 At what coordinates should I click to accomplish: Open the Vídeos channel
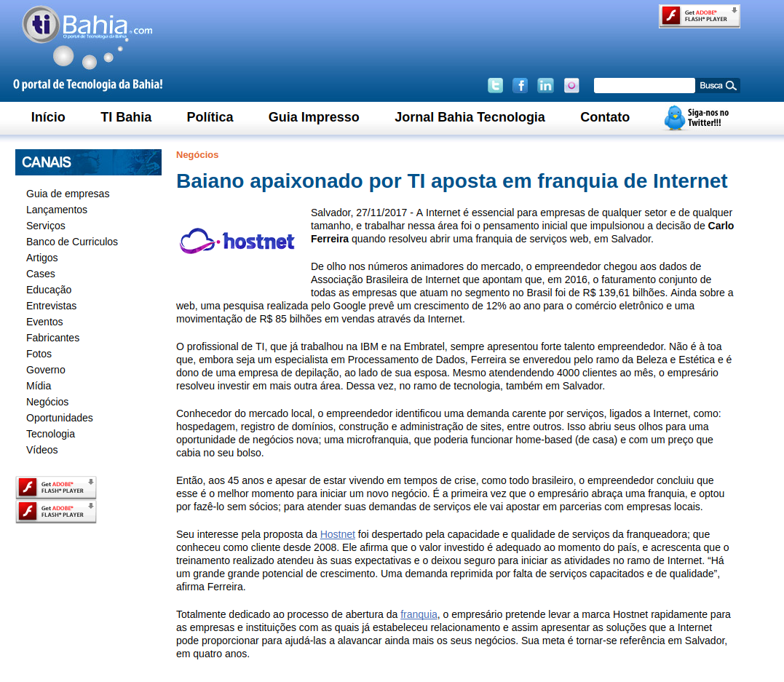point(42,450)
